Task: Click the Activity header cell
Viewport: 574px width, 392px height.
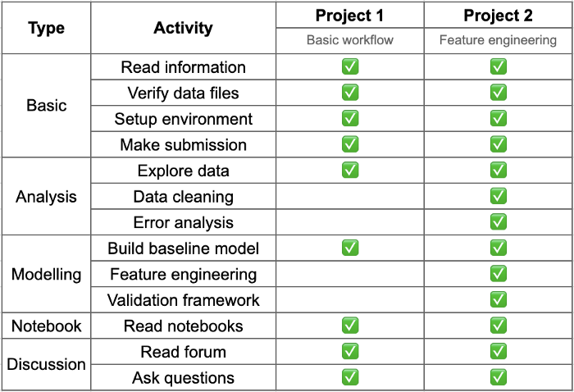Action: tap(184, 28)
